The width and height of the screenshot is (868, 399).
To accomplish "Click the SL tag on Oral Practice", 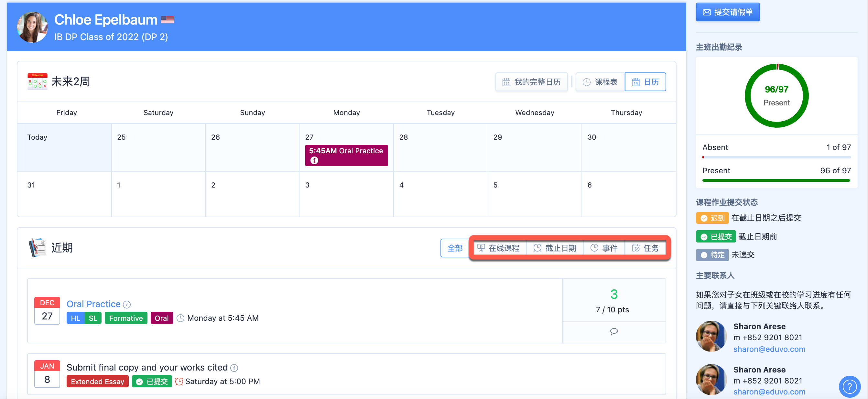I will 93,318.
